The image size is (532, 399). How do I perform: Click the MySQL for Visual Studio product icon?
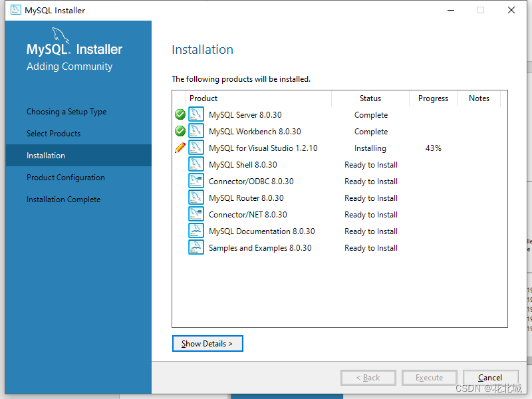pos(196,148)
